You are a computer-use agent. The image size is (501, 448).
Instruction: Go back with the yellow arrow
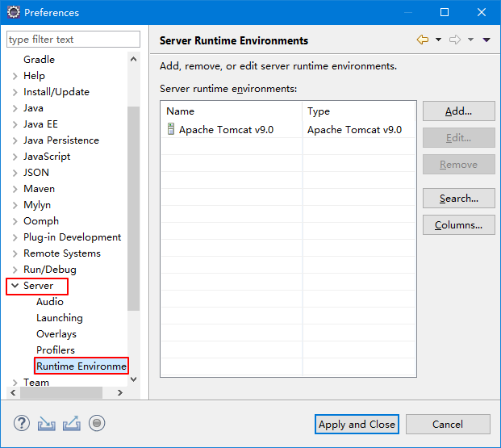tap(423, 40)
